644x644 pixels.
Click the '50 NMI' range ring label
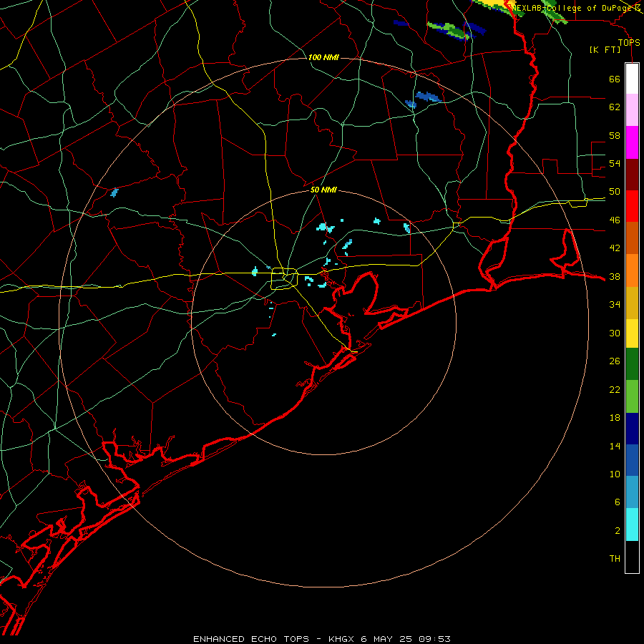[x=323, y=190]
